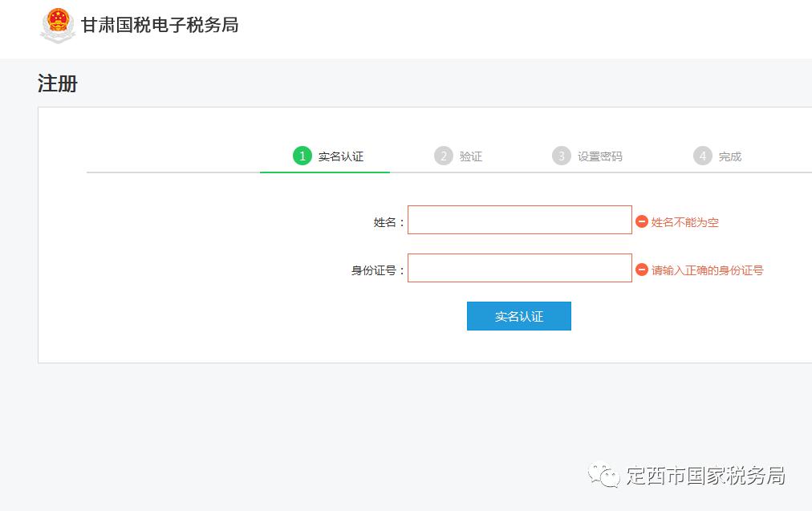Click the step 3 设置密码 circle icon
Screen dimensions: 812x511
pyautogui.click(x=562, y=156)
